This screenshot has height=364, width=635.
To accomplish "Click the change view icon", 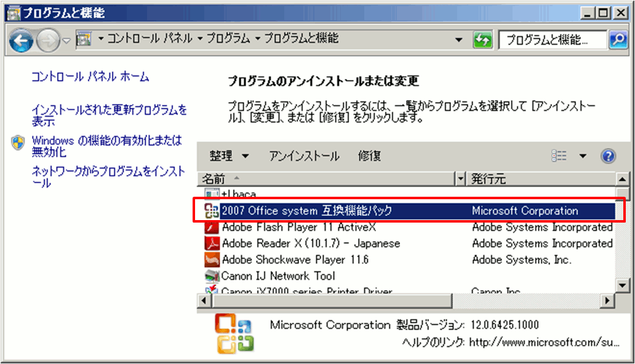I will click(559, 156).
